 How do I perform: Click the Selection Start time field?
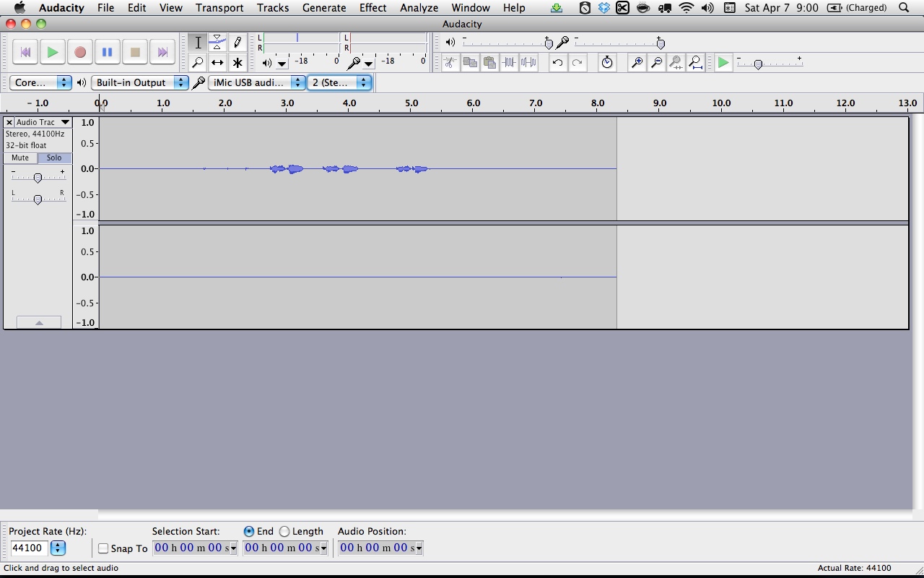click(191, 548)
